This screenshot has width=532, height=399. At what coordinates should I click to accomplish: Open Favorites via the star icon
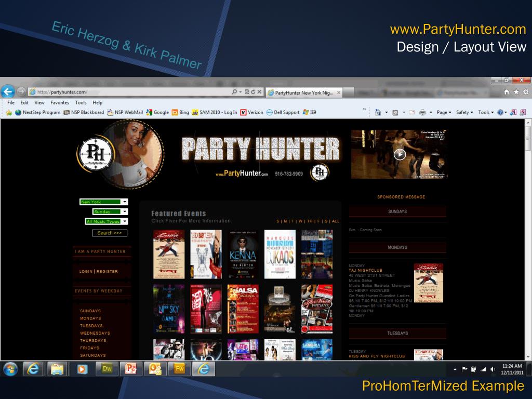click(x=516, y=92)
